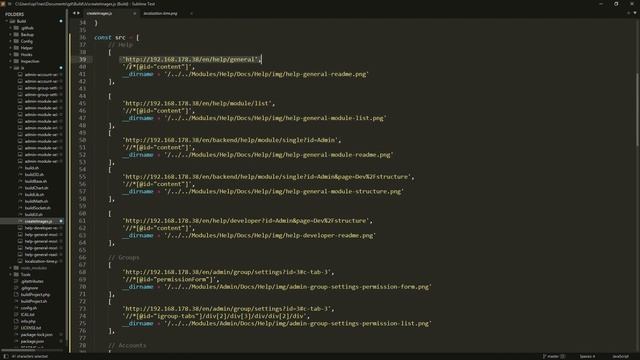
Task: Click the image icon beside help-developer file
Action: pyautogui.click(x=20, y=228)
